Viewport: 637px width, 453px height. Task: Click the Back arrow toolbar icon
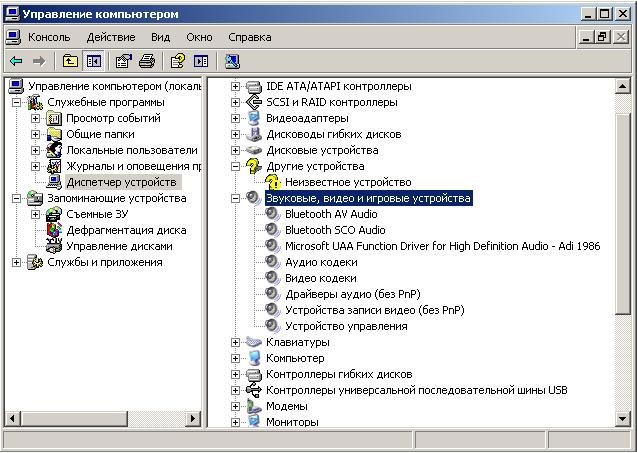tap(16, 61)
